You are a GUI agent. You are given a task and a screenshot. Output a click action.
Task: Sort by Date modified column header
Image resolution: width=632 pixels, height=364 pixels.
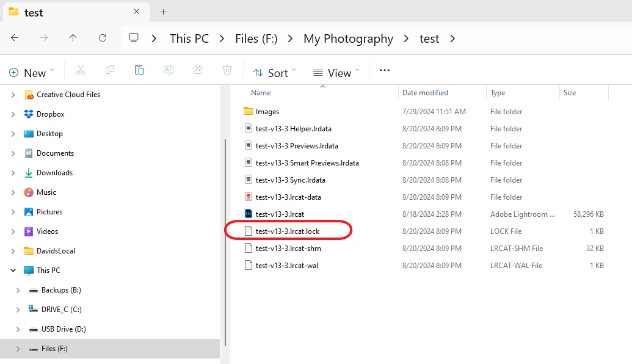[x=425, y=93]
